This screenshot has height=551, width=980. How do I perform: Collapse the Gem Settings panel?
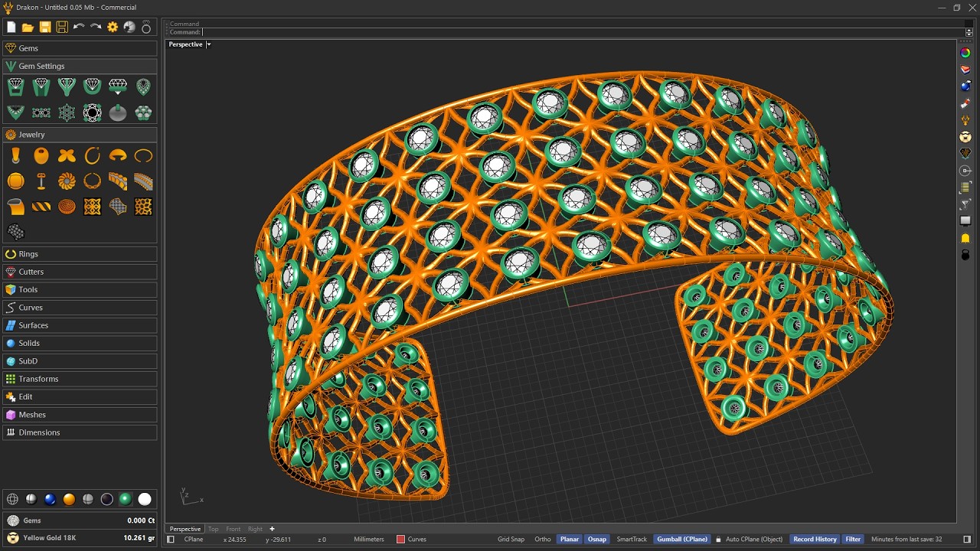point(80,66)
